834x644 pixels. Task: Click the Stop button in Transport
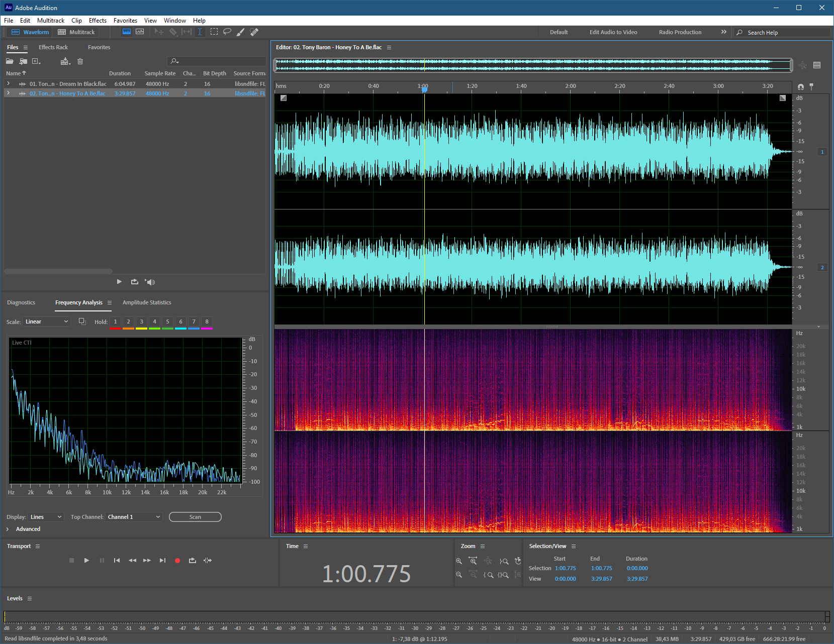coord(71,560)
